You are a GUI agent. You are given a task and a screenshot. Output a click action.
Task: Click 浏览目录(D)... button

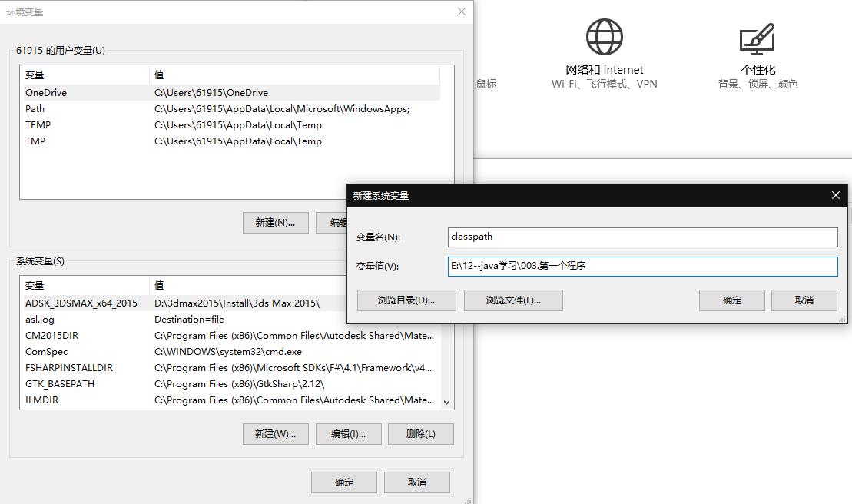pyautogui.click(x=406, y=300)
